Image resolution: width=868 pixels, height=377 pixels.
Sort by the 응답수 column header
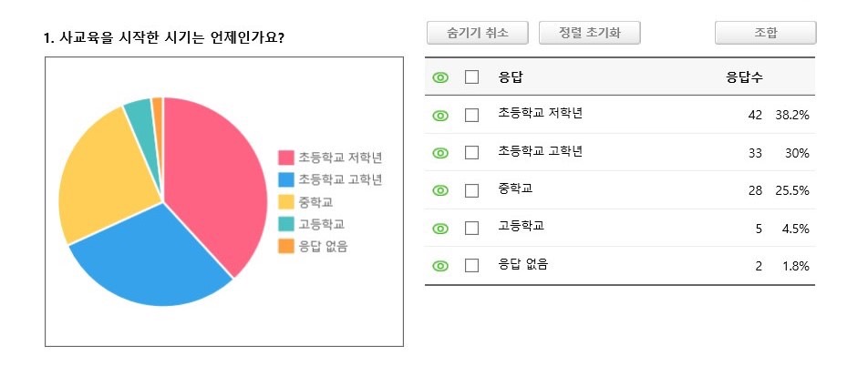[745, 78]
